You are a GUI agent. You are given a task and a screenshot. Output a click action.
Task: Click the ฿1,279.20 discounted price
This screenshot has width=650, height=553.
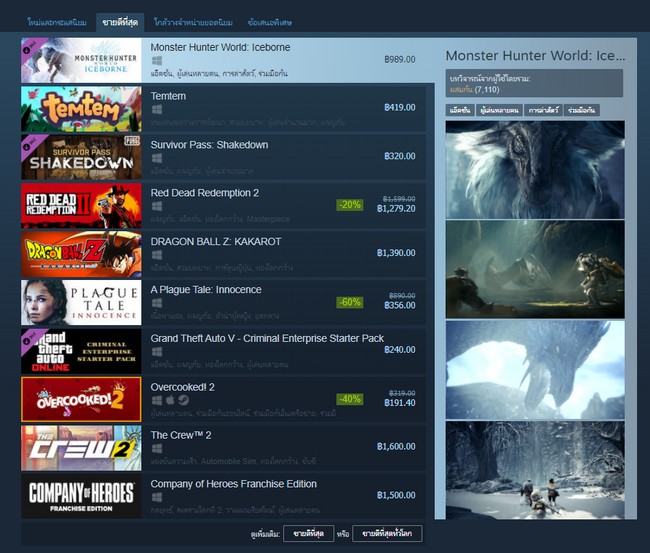pos(396,209)
